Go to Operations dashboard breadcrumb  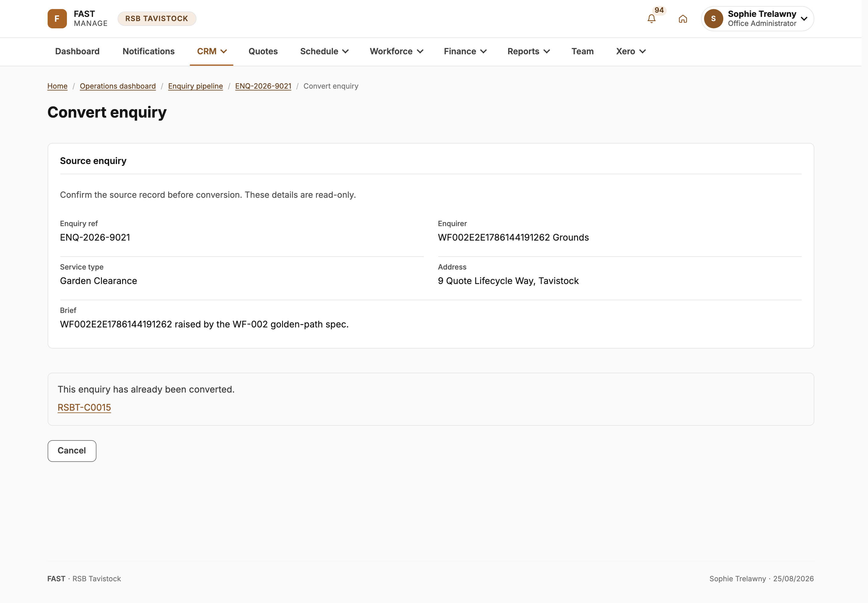coord(118,86)
